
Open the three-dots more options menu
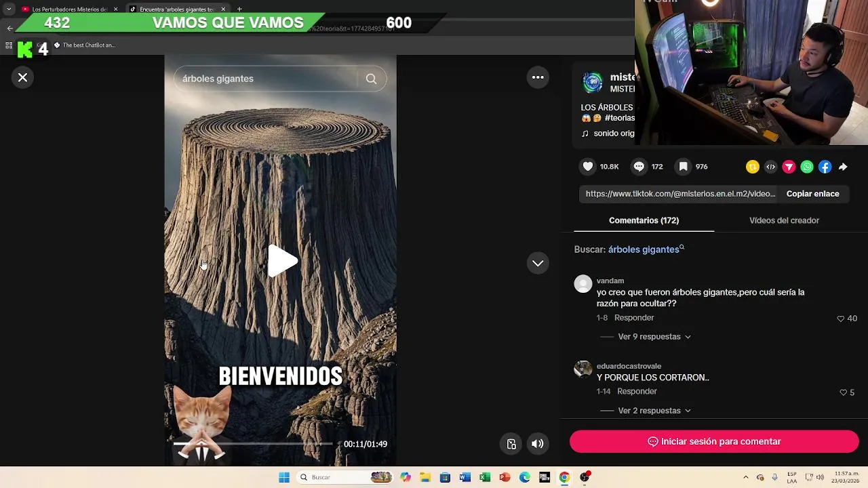[538, 77]
